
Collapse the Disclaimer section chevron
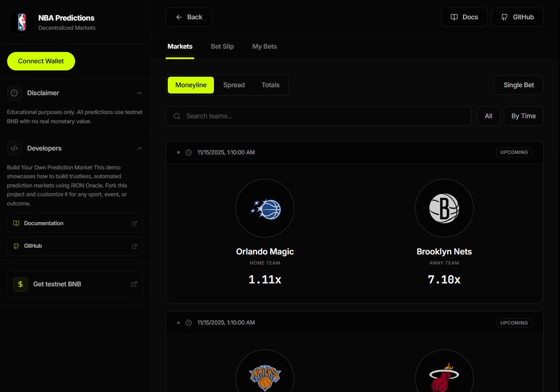pos(140,93)
